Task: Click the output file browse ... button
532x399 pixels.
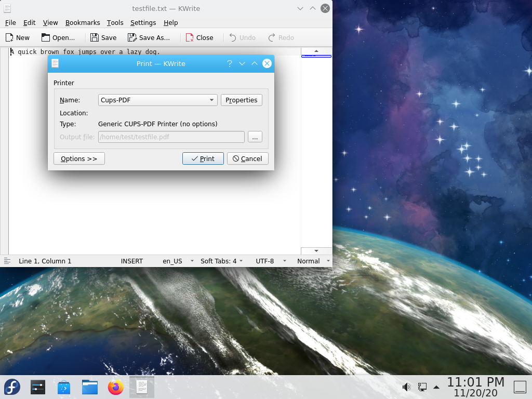Action: pos(255,137)
